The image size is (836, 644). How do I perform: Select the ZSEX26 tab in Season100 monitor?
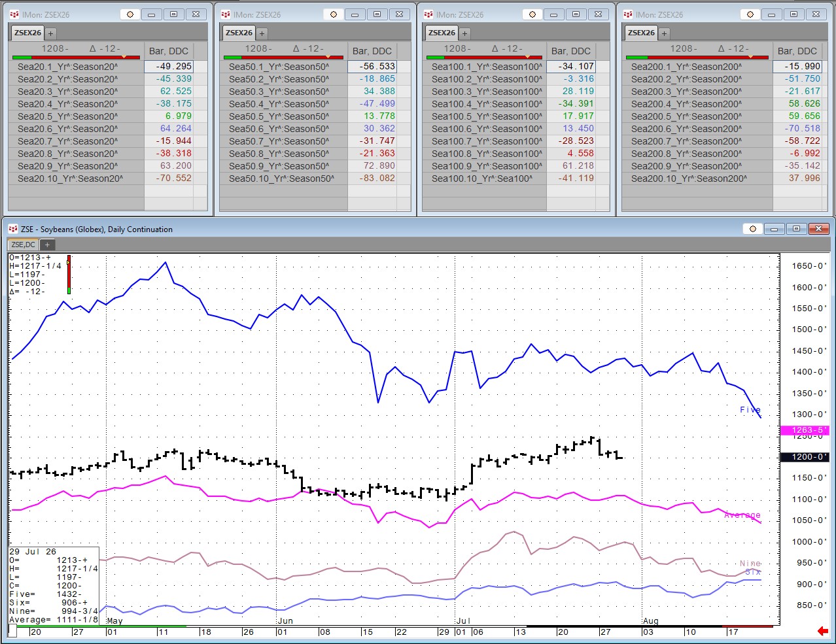click(442, 33)
